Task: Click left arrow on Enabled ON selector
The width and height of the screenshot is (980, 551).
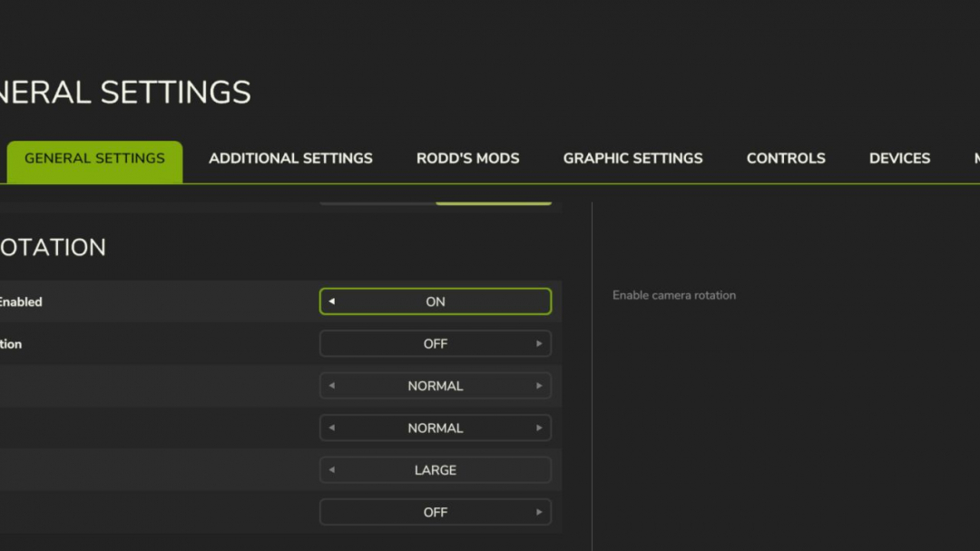Action: (332, 301)
